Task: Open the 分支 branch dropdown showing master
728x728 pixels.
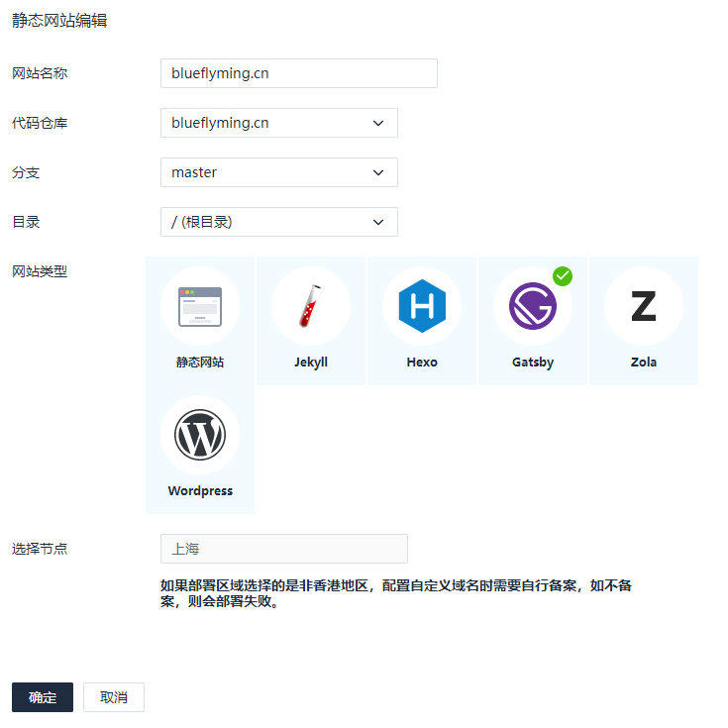Action: (x=279, y=172)
